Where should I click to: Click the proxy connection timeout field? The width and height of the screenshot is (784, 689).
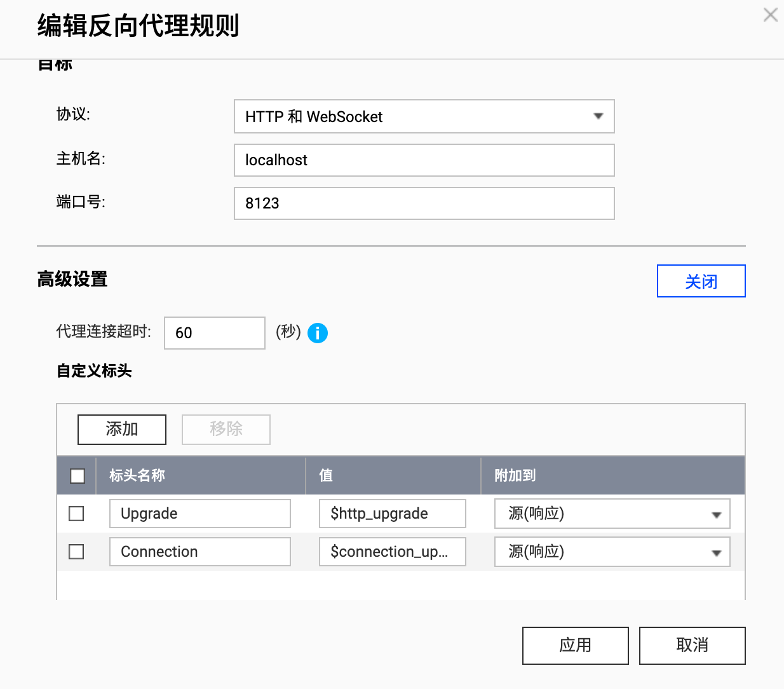(214, 333)
